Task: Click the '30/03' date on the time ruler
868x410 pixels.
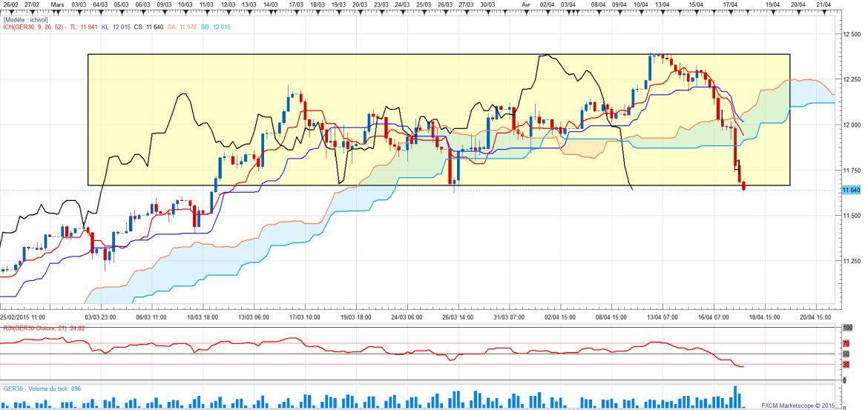Action: click(x=487, y=4)
